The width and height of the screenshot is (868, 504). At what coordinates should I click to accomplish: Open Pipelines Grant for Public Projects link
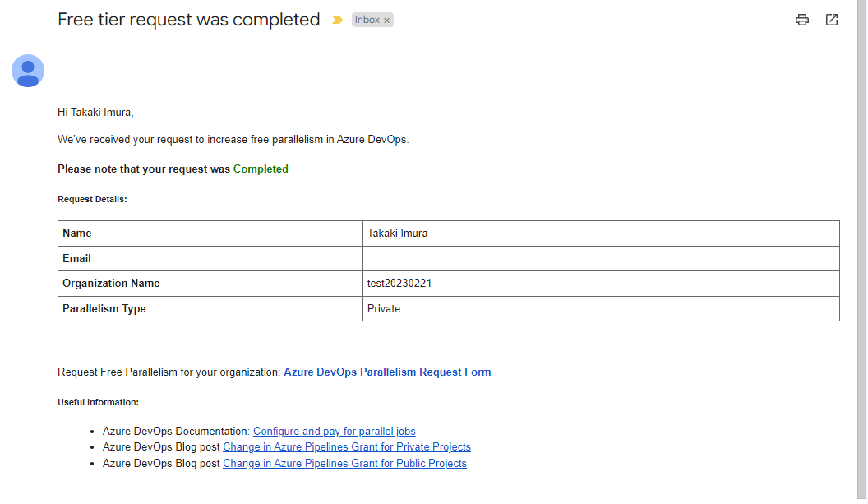coord(344,464)
